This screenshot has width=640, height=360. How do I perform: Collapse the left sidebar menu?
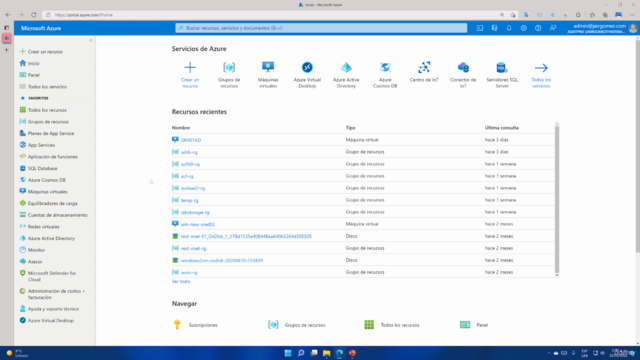(91, 40)
